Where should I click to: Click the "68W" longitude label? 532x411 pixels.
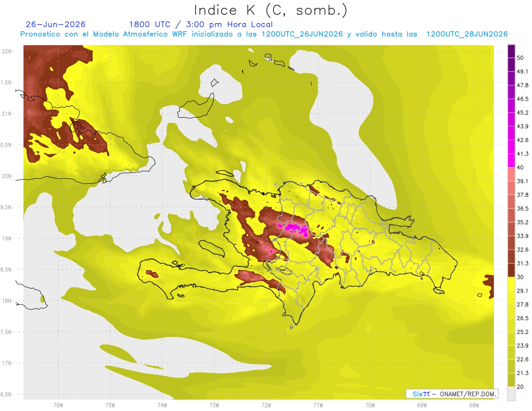[x=474, y=405]
